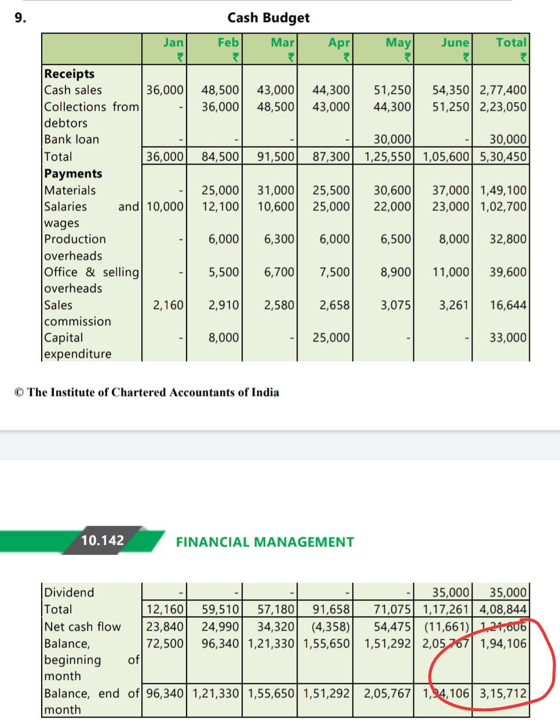Select the Payments section label
560x728 pixels.
point(73,173)
